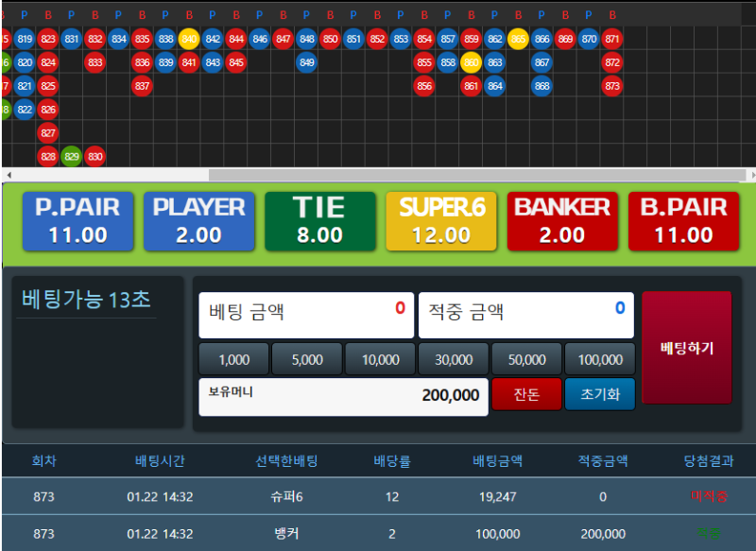
Task: Click the 베팅 금액 field
Action: point(306,316)
